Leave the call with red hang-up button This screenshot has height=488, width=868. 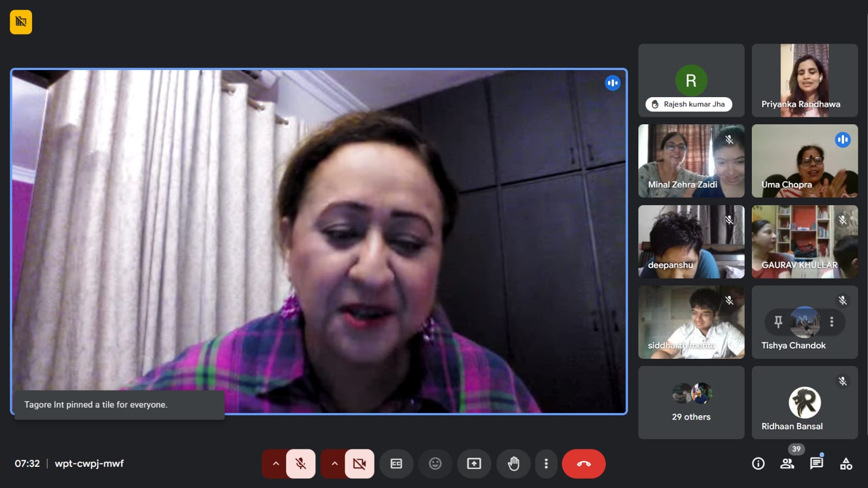click(584, 464)
